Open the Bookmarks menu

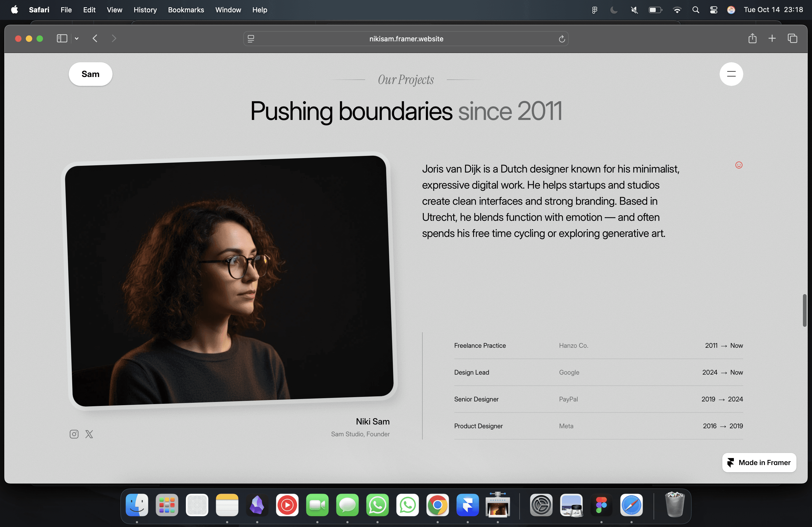coord(186,10)
